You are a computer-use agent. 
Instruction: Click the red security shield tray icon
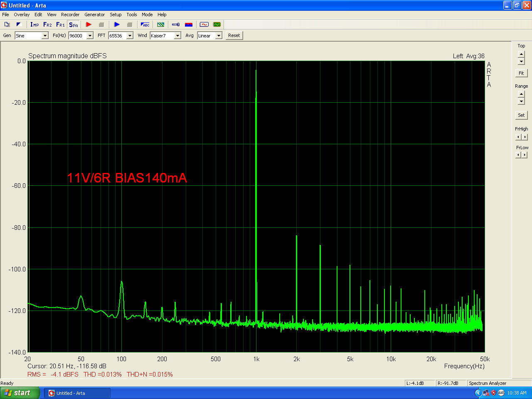[493, 393]
